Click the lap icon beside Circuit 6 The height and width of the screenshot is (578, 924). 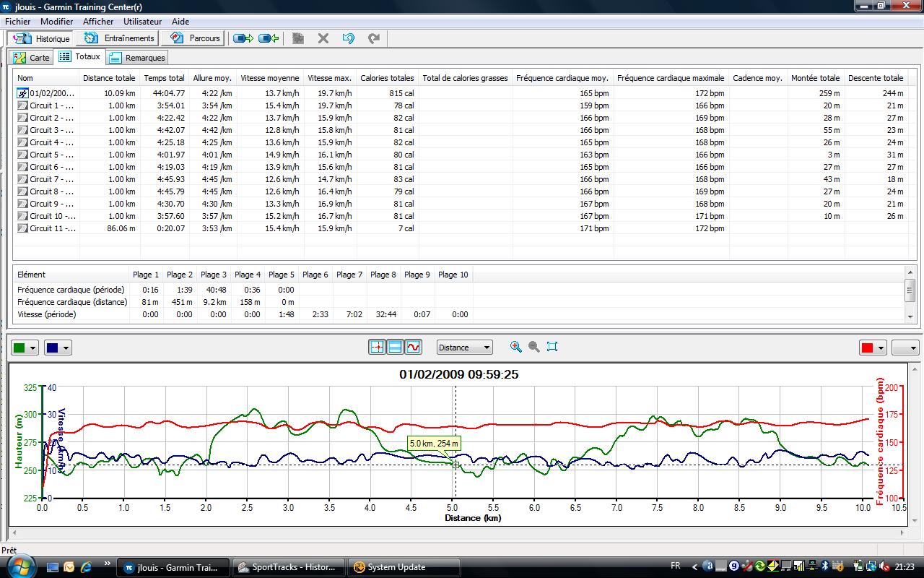pyautogui.click(x=22, y=167)
